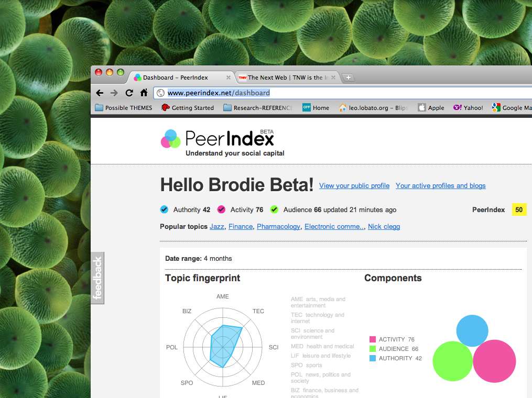The width and height of the screenshot is (532, 398).
Task: Click the yellow PeerIndex 50 score badge
Action: click(519, 209)
